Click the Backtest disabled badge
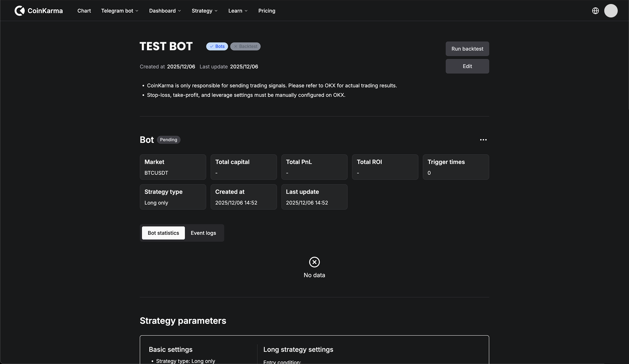 point(245,47)
